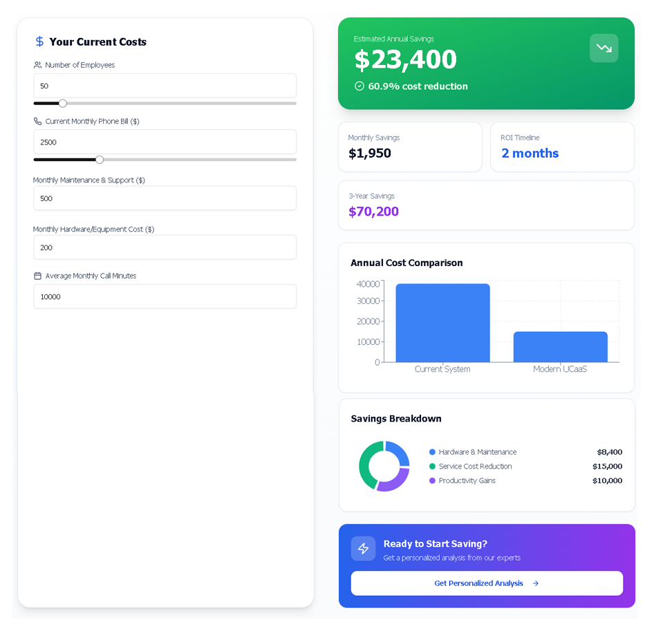The width and height of the screenshot is (672, 622).
Task: Click the donut chart in Savings Breakdown
Action: coord(384,466)
